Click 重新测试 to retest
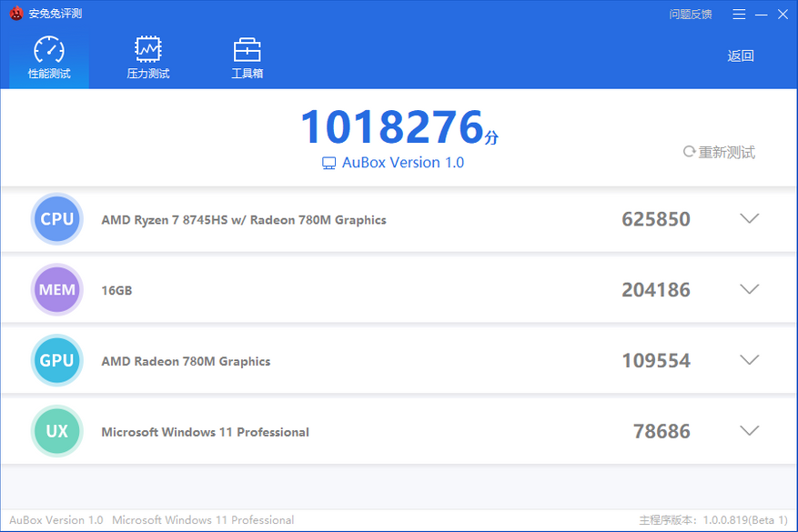 click(x=719, y=152)
